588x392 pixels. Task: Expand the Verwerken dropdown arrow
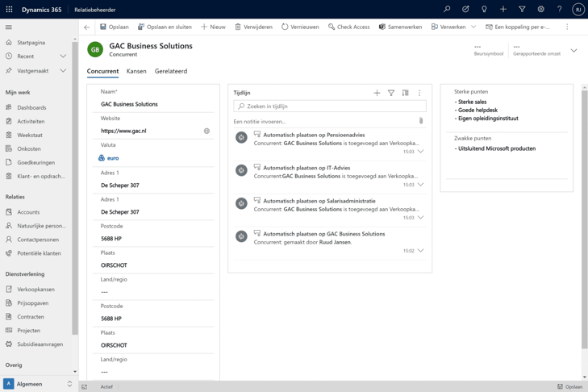(x=473, y=27)
